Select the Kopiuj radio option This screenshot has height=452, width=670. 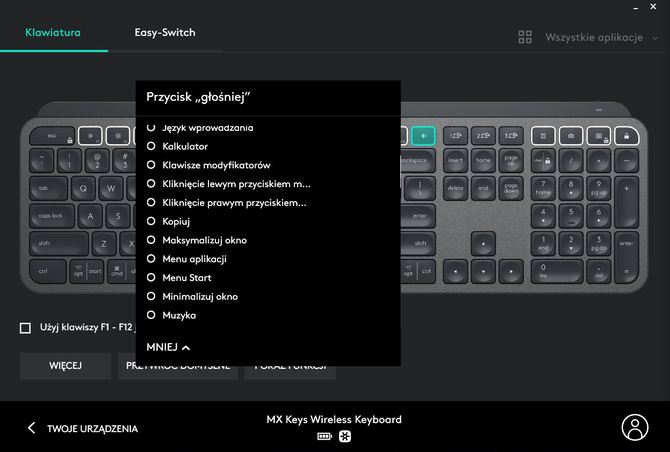point(168,221)
